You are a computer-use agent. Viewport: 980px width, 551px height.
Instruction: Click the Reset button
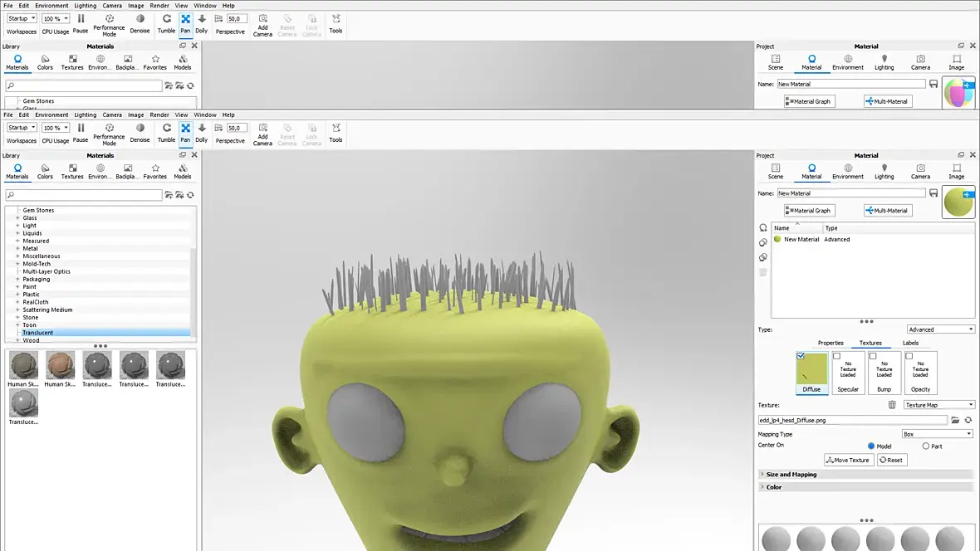[891, 460]
